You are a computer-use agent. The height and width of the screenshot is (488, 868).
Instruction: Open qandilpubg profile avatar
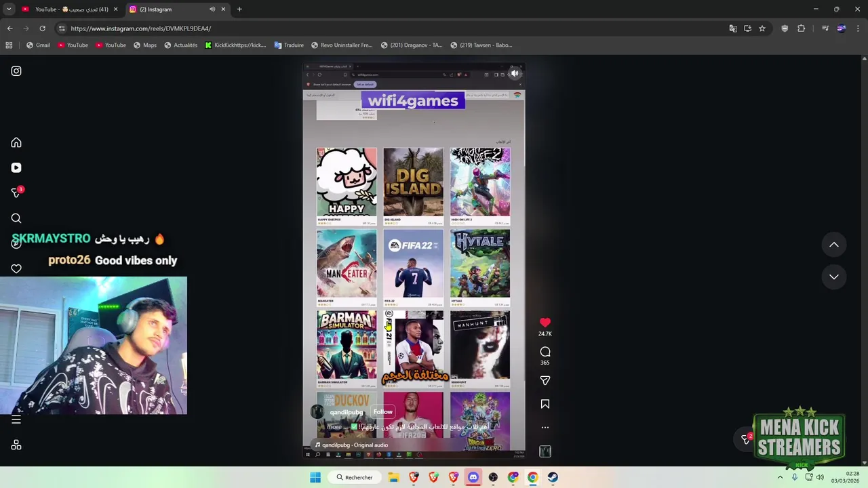tap(317, 412)
